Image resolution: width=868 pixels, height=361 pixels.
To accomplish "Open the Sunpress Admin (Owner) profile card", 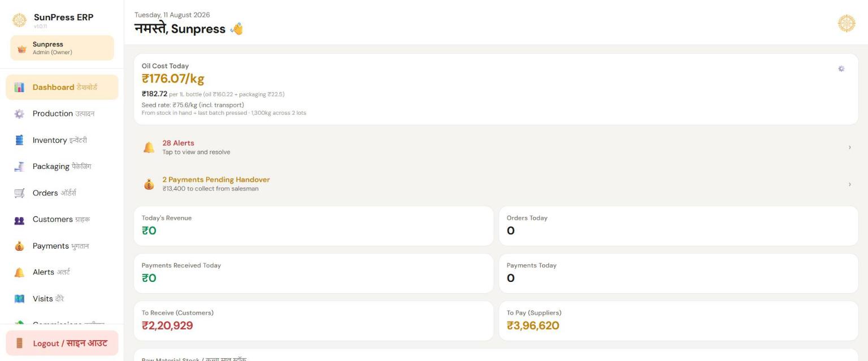I will 62,48.
